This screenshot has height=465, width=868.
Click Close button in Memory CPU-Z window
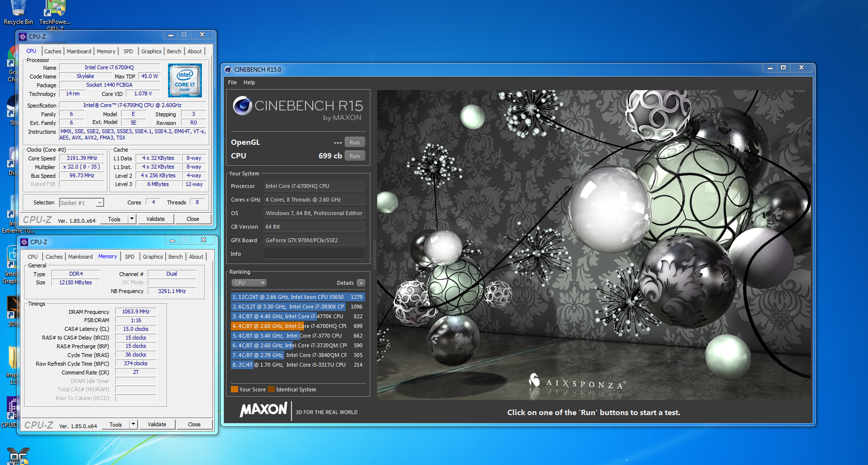194,424
